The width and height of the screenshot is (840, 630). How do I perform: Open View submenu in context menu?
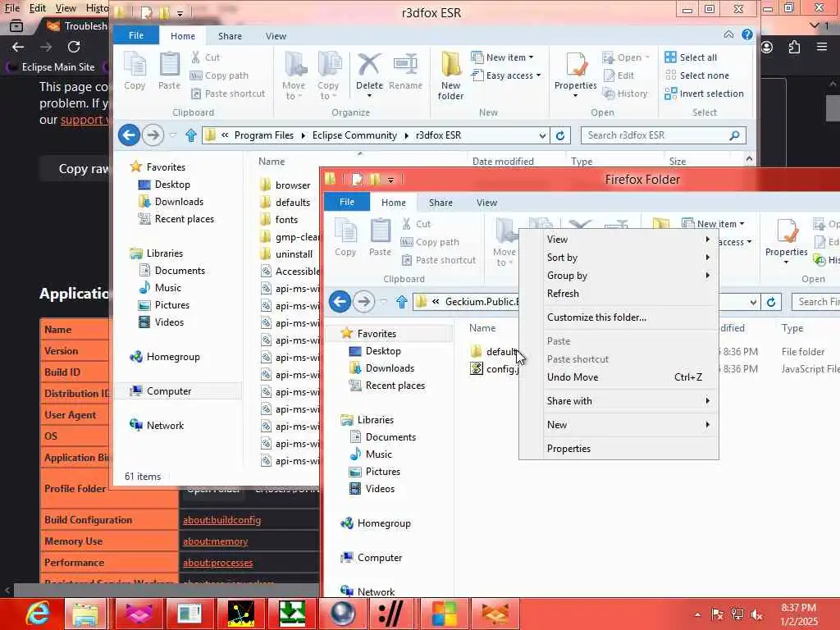point(629,240)
